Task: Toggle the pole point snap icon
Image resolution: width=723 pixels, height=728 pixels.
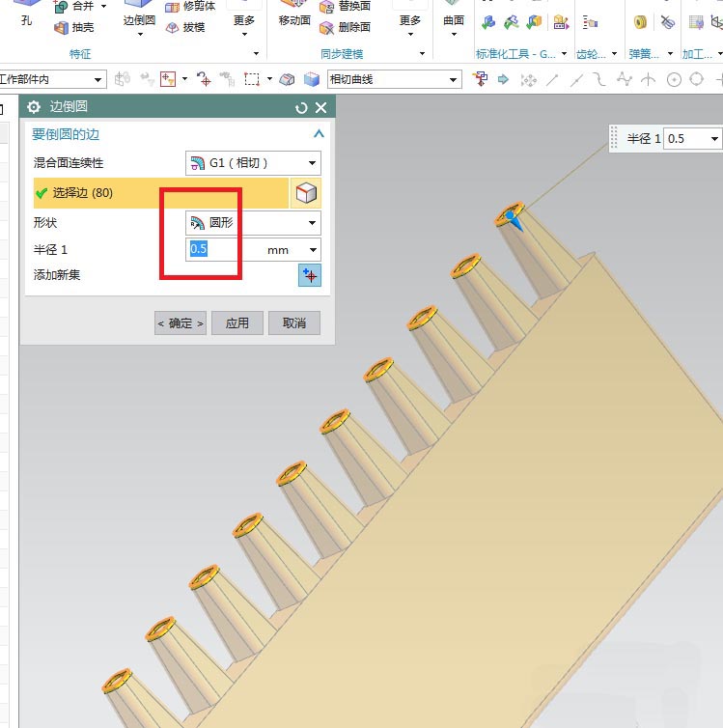Action: (x=625, y=80)
